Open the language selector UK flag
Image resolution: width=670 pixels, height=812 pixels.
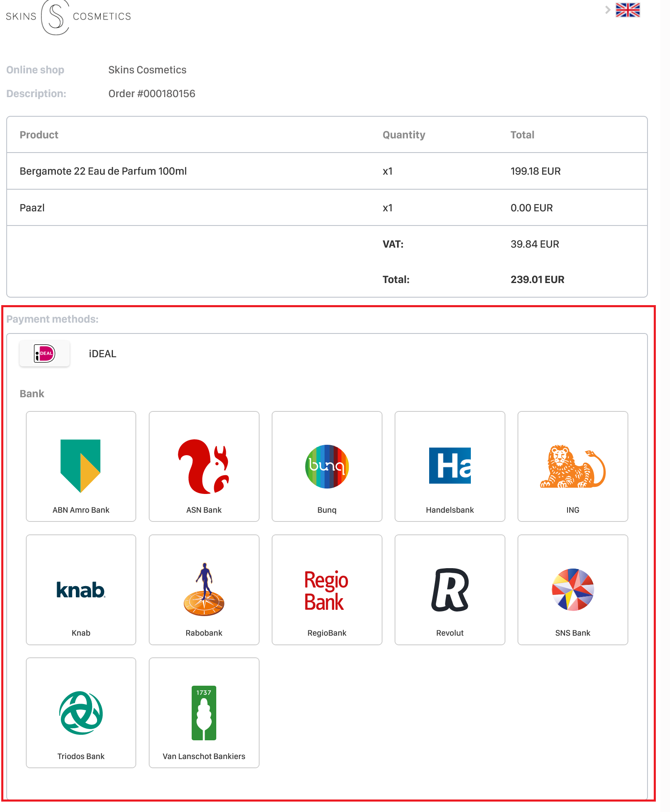(628, 10)
